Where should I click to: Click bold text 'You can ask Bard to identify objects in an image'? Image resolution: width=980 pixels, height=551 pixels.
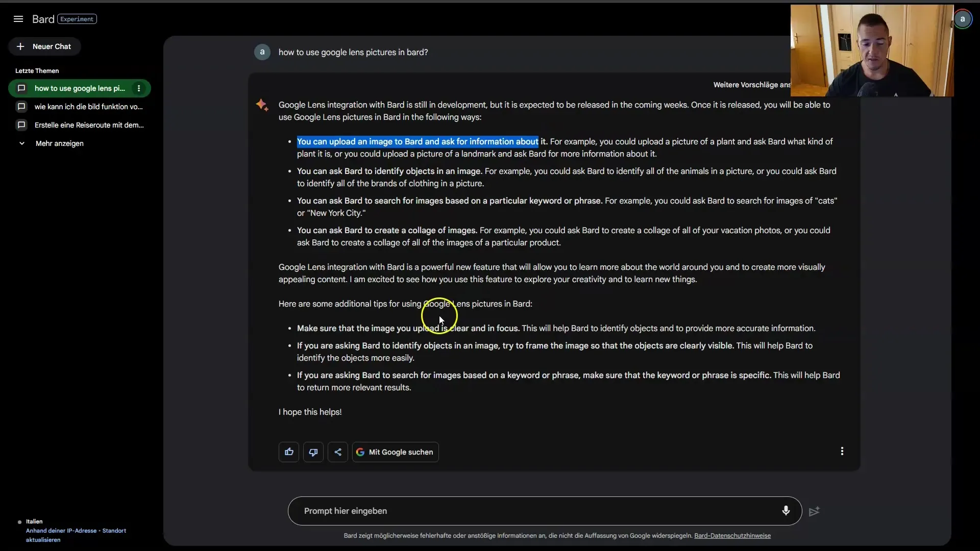pyautogui.click(x=389, y=171)
